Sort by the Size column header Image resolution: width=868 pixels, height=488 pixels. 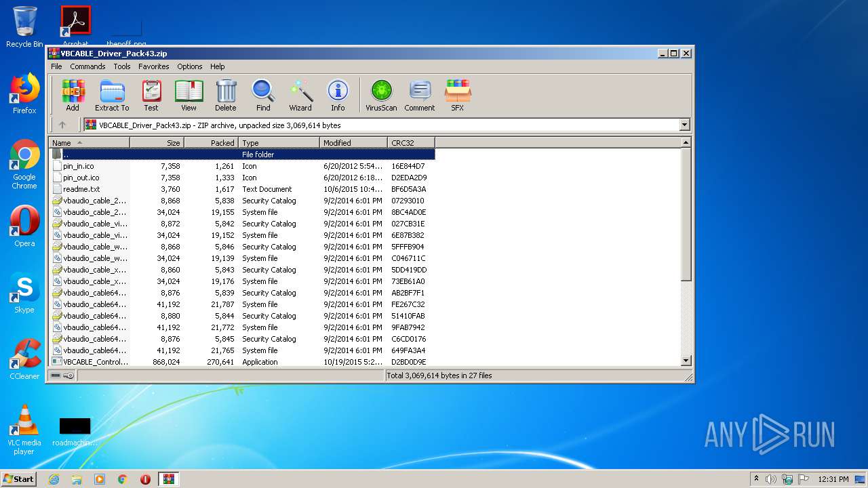tap(157, 142)
